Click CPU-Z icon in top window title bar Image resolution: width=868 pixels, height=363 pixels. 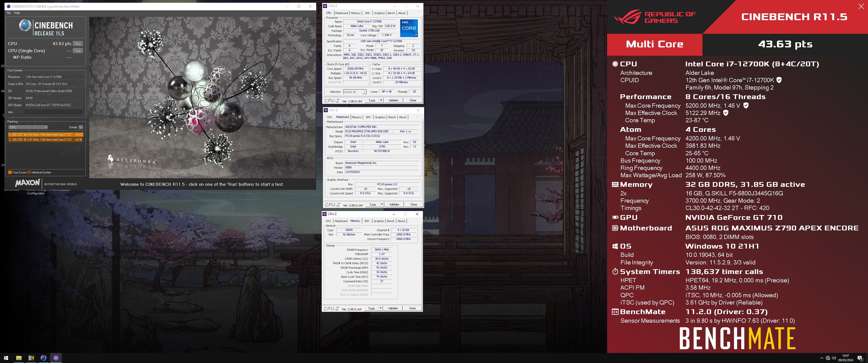tap(325, 6)
